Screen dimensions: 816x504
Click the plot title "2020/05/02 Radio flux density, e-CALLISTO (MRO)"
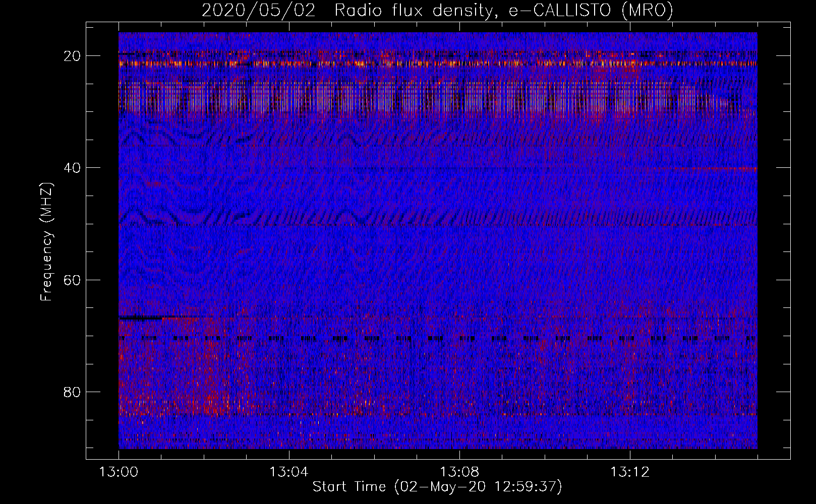[x=437, y=11]
